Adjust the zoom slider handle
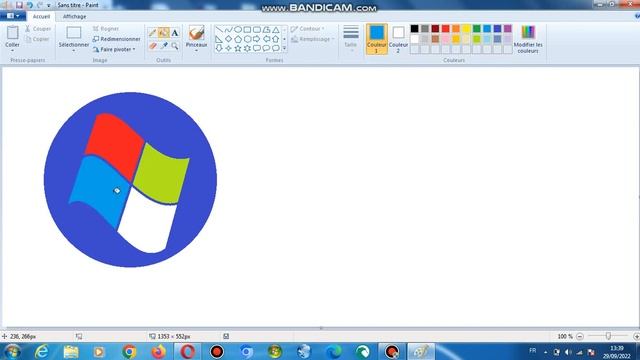Screen dimensions: 640x360 (608, 336)
